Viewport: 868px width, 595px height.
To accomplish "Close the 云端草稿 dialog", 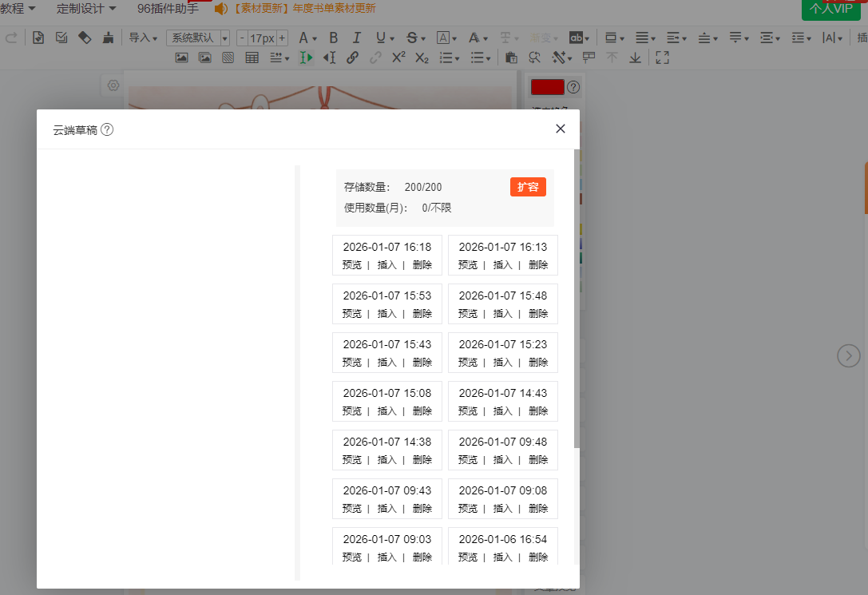I will tap(561, 129).
